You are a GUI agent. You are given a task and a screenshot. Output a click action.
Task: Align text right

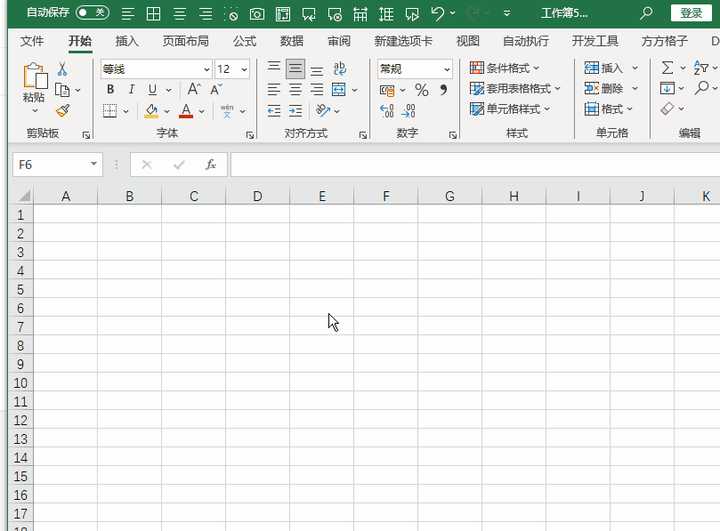(317, 89)
